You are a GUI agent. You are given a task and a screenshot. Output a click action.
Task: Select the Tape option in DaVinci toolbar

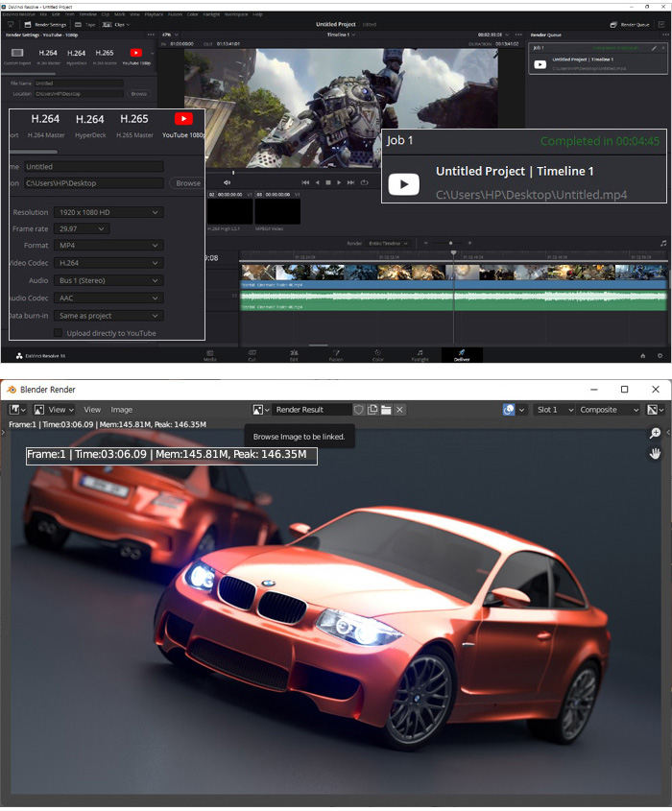coord(85,25)
